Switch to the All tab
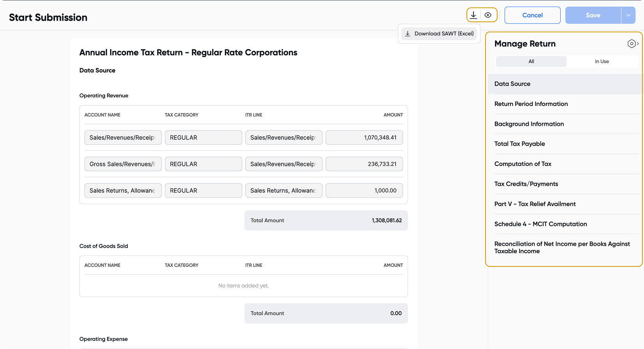The height and width of the screenshot is (349, 644). [531, 62]
